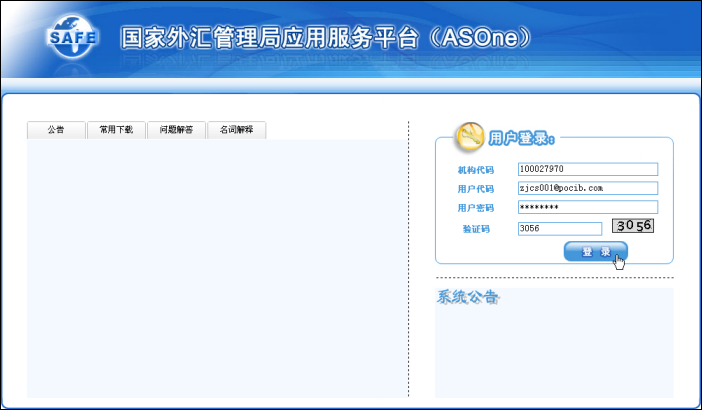The height and width of the screenshot is (410, 702).
Task: Click the key icon beside 用户登录
Action: (x=468, y=134)
